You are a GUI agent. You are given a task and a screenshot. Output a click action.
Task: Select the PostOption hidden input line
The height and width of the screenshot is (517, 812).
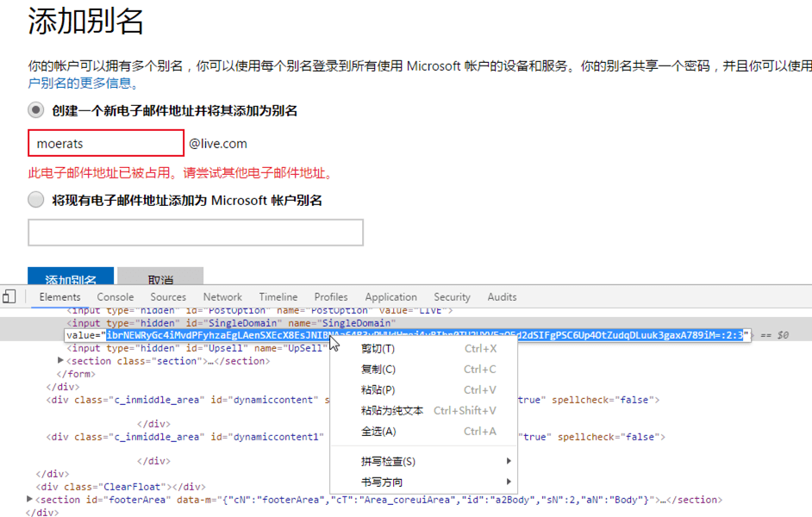pos(260,310)
